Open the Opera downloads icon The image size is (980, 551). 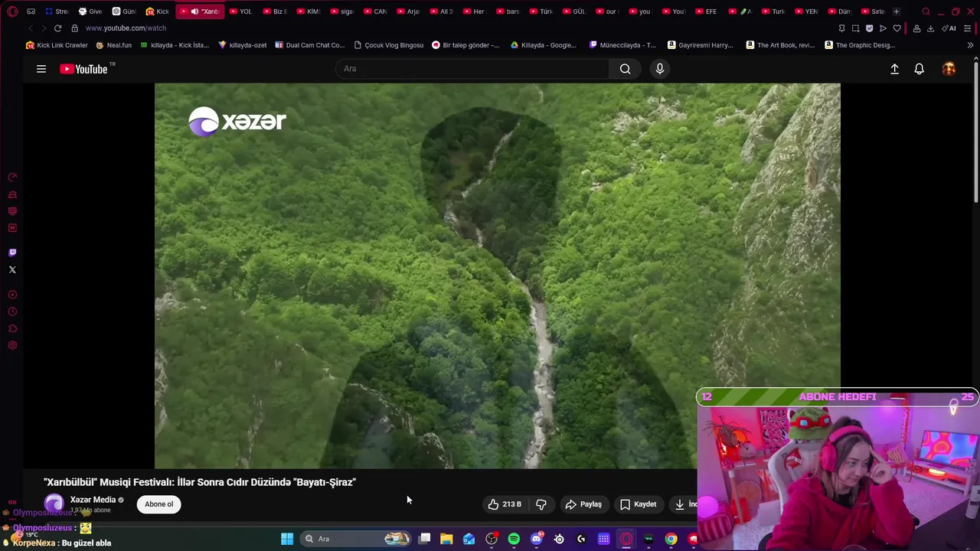coord(930,28)
